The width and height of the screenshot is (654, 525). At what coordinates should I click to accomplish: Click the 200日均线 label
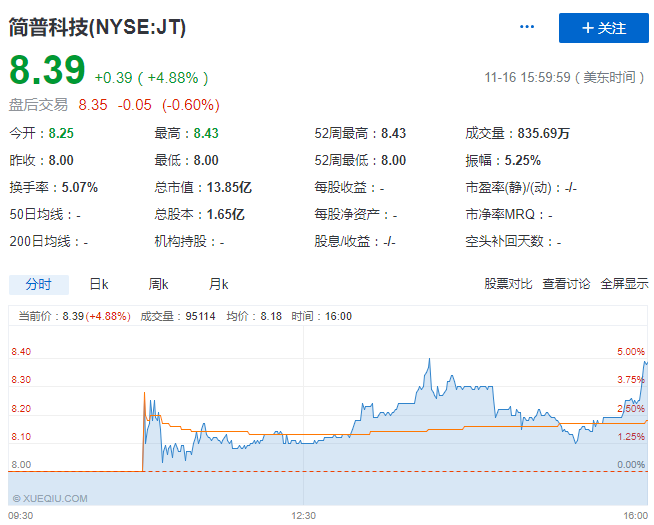(40, 241)
